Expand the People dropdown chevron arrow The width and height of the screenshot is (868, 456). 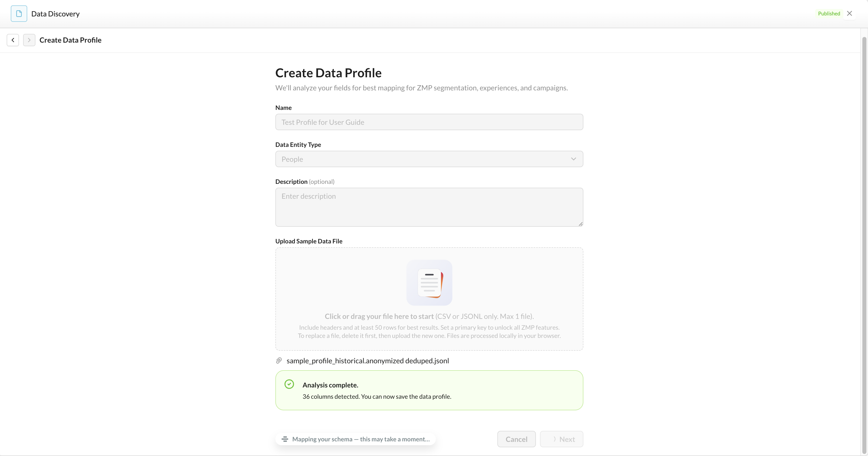point(574,159)
